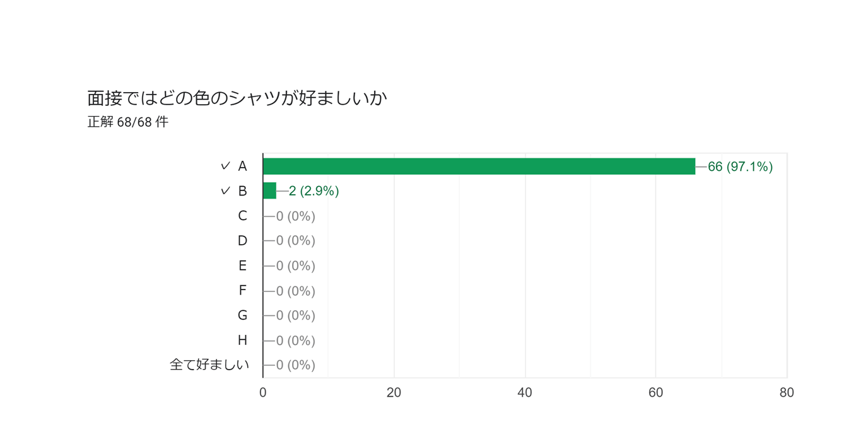The image size is (868, 444).
Task: Click the category label F
Action: point(242,290)
